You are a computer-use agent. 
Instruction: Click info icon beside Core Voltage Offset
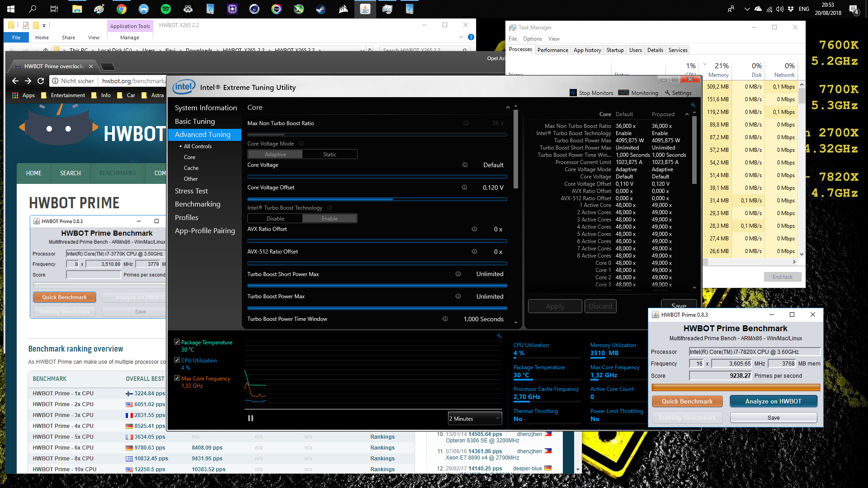[x=464, y=188]
